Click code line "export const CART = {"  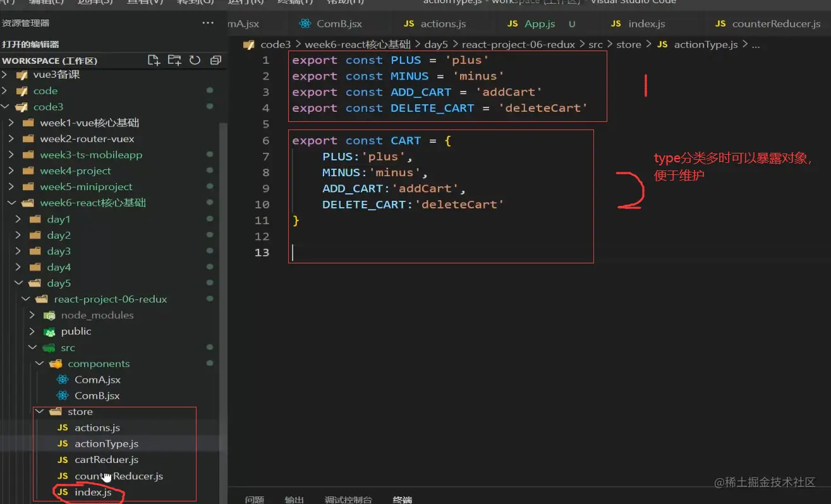coord(372,140)
